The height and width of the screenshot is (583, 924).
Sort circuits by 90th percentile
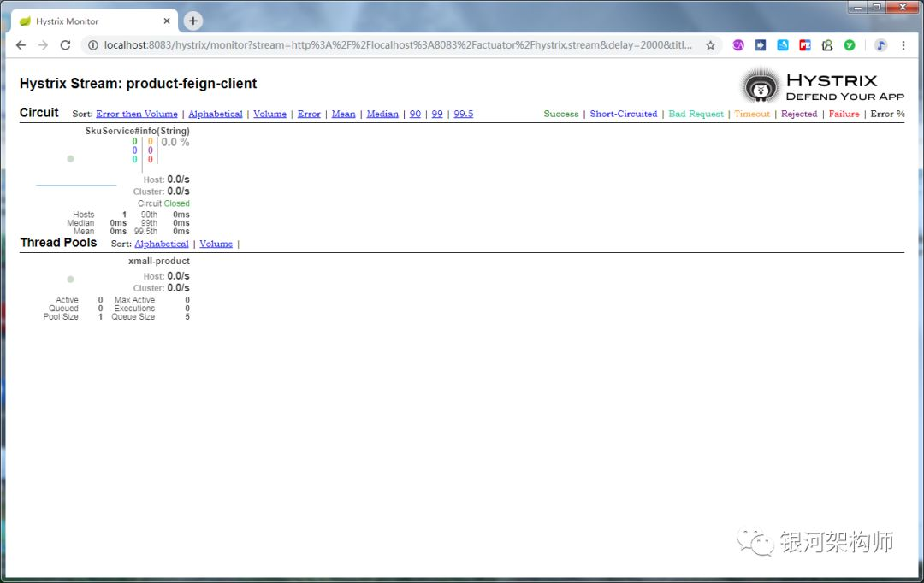(x=416, y=114)
